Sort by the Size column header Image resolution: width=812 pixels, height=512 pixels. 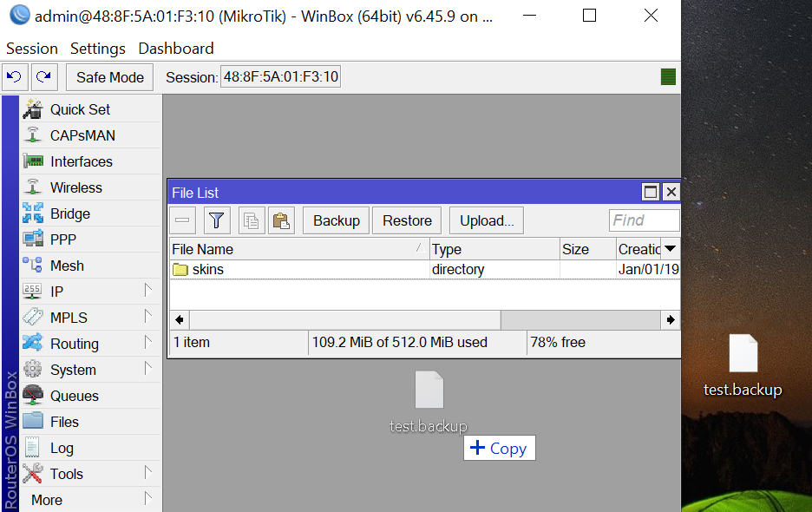pyautogui.click(x=588, y=249)
